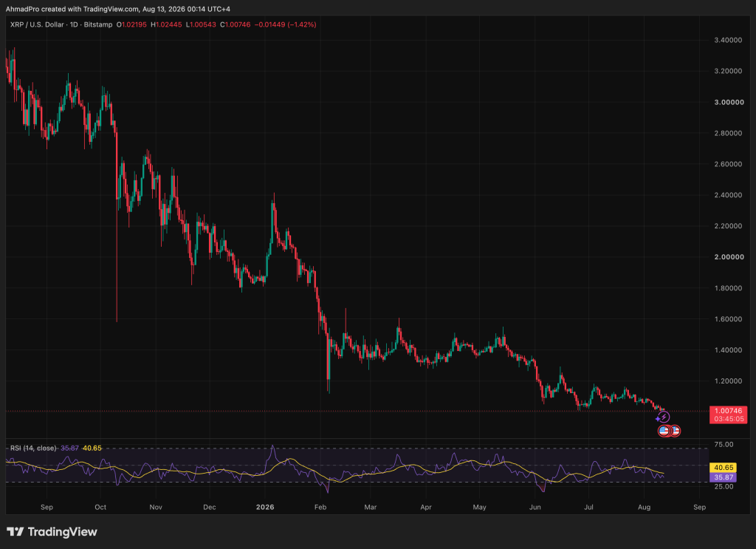
Task: Open the front US flag economic event
Action: 664,431
